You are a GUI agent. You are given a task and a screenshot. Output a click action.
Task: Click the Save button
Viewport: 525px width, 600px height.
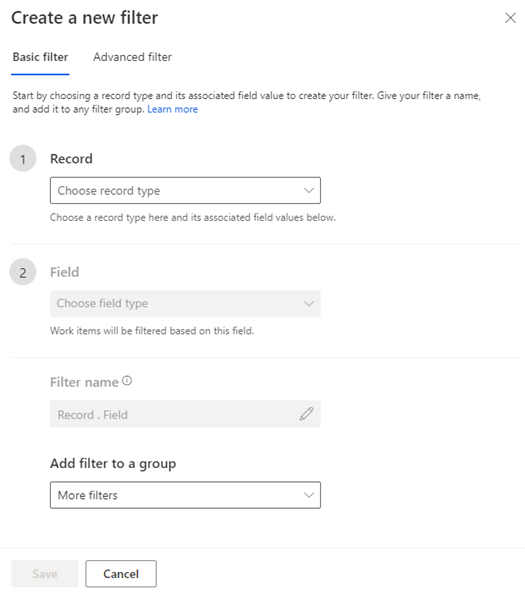pyautogui.click(x=45, y=574)
